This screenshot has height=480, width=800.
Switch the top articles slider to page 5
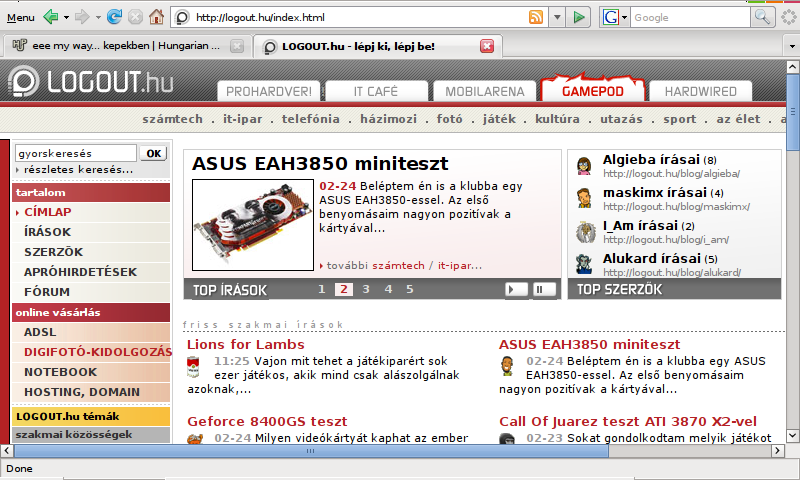point(409,289)
